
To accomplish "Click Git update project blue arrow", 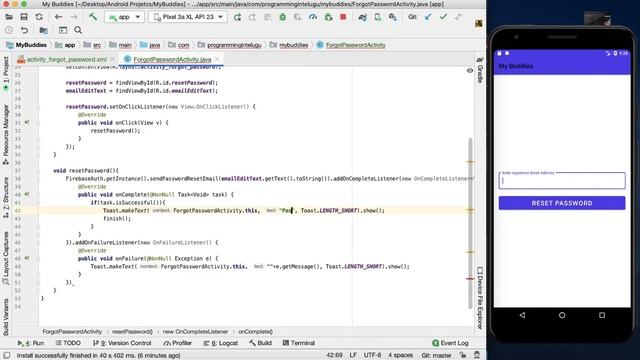I will point(428,17).
